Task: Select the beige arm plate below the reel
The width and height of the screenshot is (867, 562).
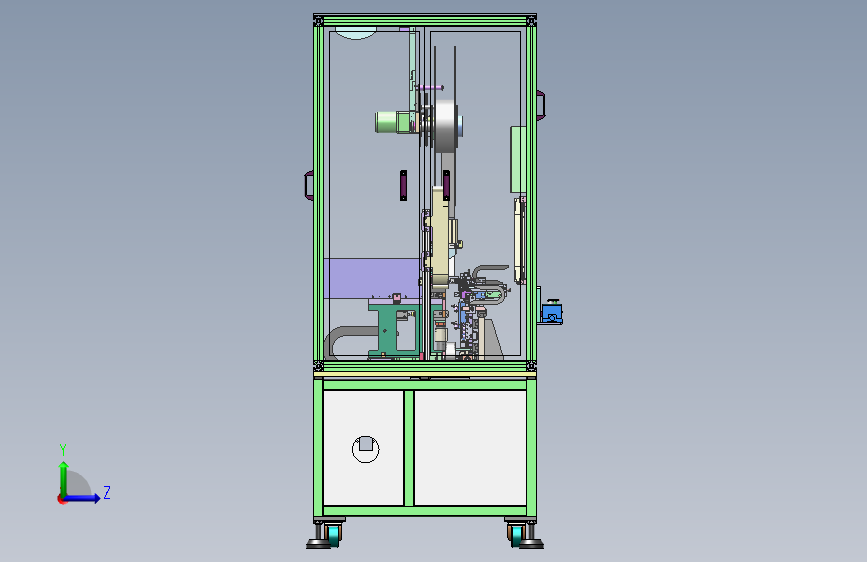Action: [x=441, y=238]
